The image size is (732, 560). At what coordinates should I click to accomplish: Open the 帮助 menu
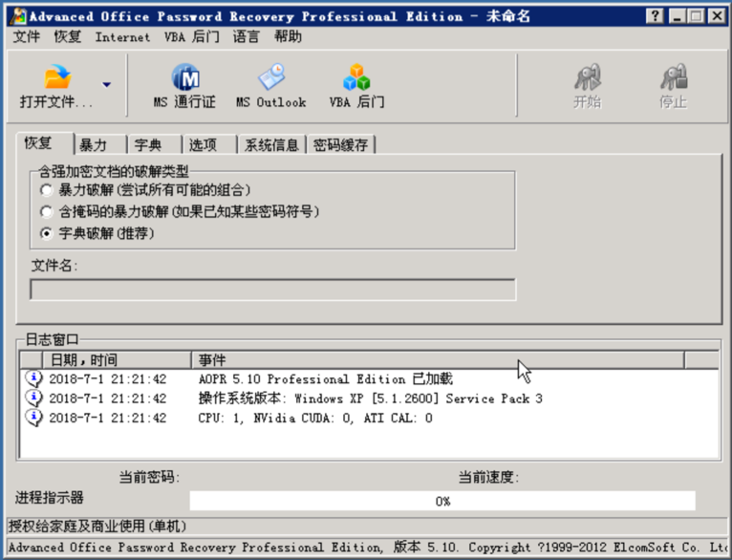point(288,37)
